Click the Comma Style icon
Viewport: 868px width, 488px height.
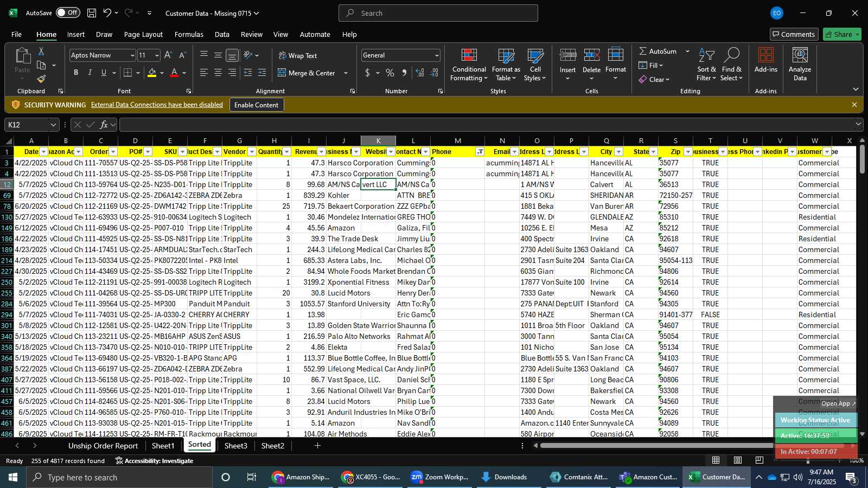tap(404, 73)
